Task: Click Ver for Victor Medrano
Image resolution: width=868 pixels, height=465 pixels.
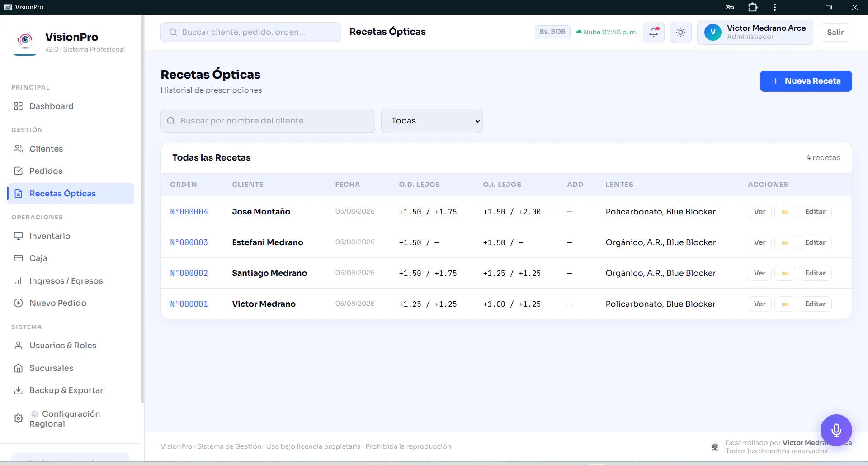Action: (x=759, y=304)
